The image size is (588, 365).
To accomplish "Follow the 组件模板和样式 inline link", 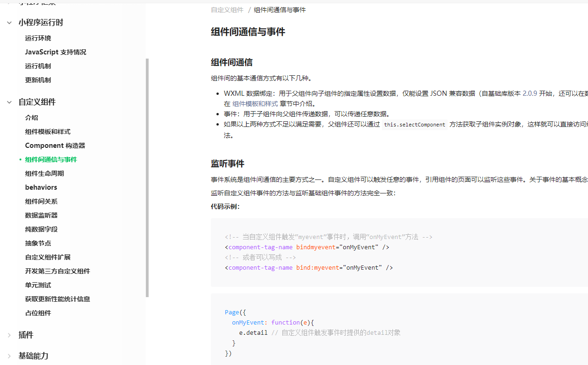I will pyautogui.click(x=255, y=104).
